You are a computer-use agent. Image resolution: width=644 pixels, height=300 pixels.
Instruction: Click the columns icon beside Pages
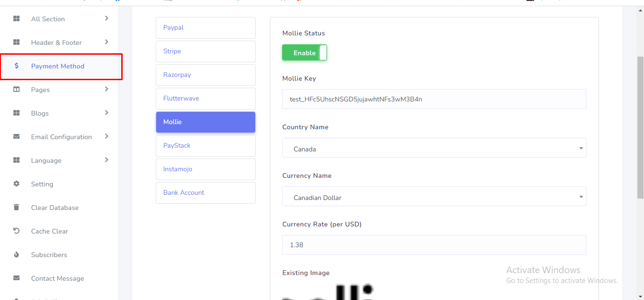point(17,90)
